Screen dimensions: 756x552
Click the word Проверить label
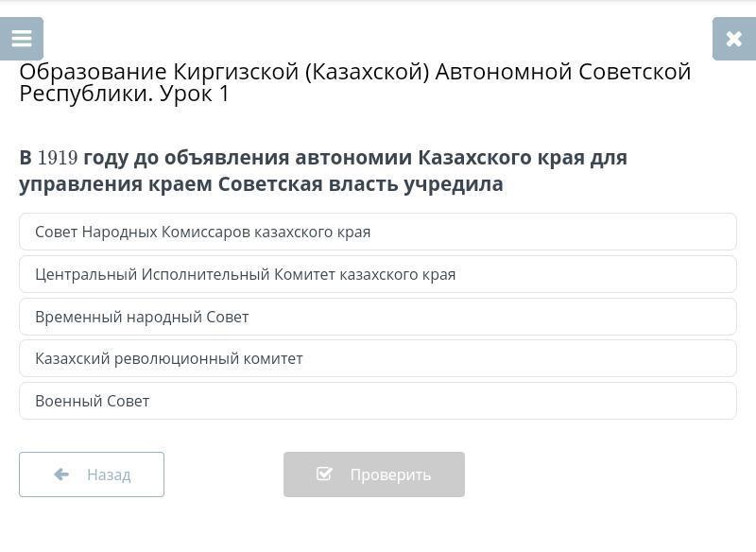coord(390,474)
